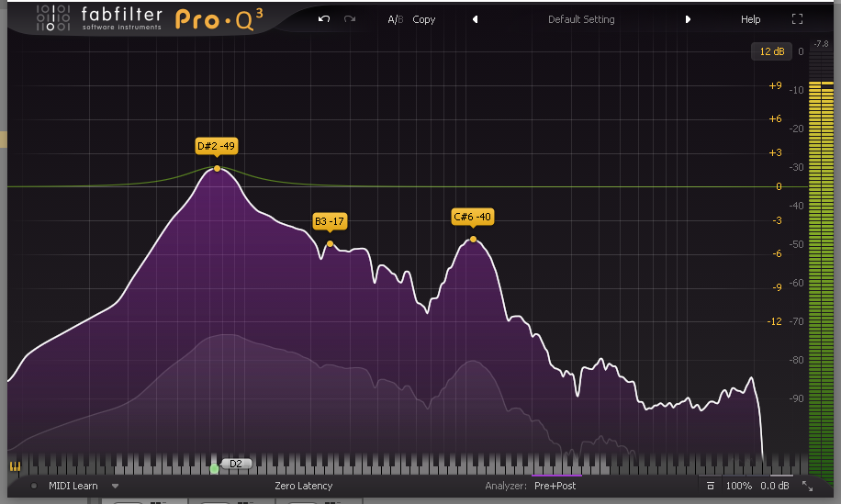Click the -12 dB gain scale label
Viewport: 841px width, 504px height.
774,321
